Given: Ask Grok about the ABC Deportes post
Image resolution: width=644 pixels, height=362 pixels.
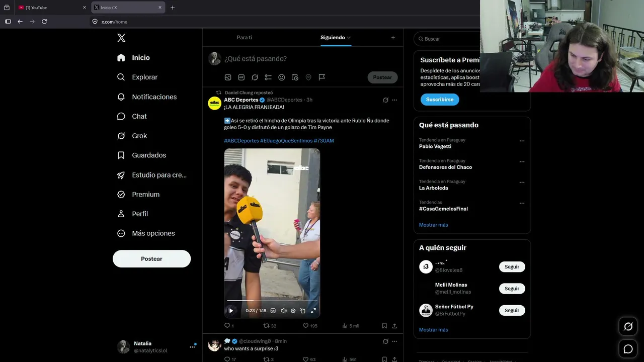Looking at the screenshot, I should [x=385, y=100].
